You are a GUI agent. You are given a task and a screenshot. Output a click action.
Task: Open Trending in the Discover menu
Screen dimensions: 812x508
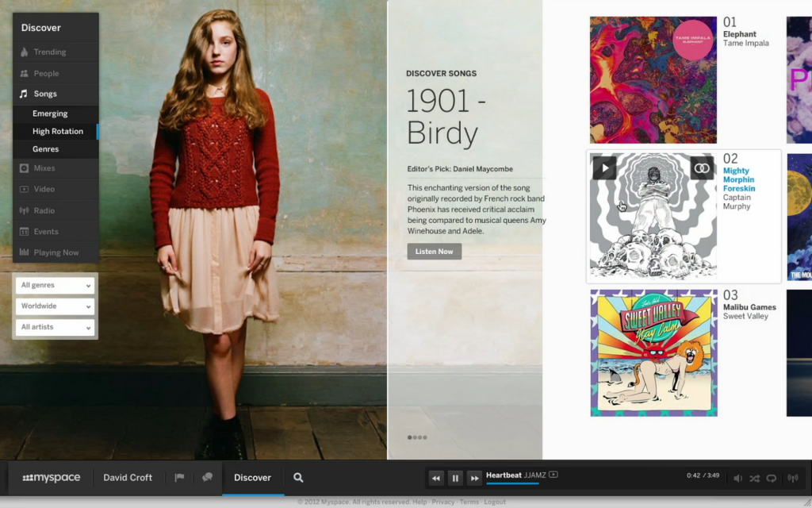pyautogui.click(x=56, y=52)
